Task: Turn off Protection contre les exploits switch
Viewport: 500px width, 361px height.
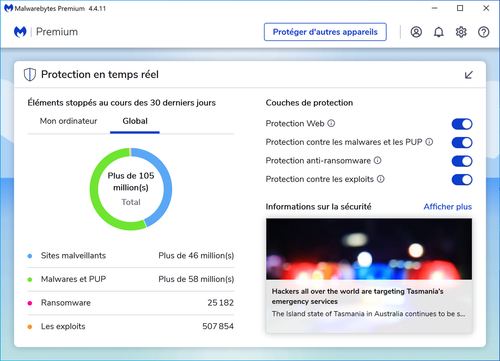Action: [462, 180]
